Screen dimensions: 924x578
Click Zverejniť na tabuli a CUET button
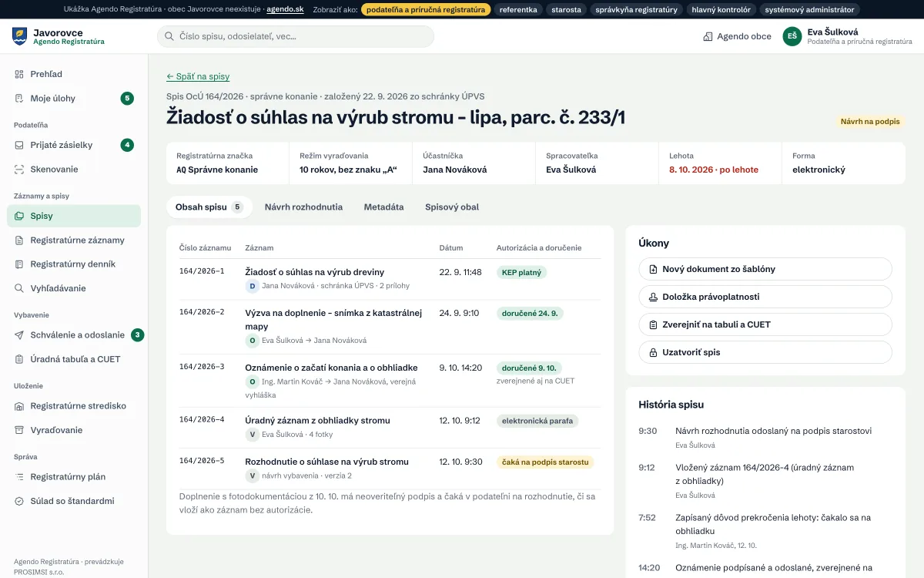(x=765, y=324)
